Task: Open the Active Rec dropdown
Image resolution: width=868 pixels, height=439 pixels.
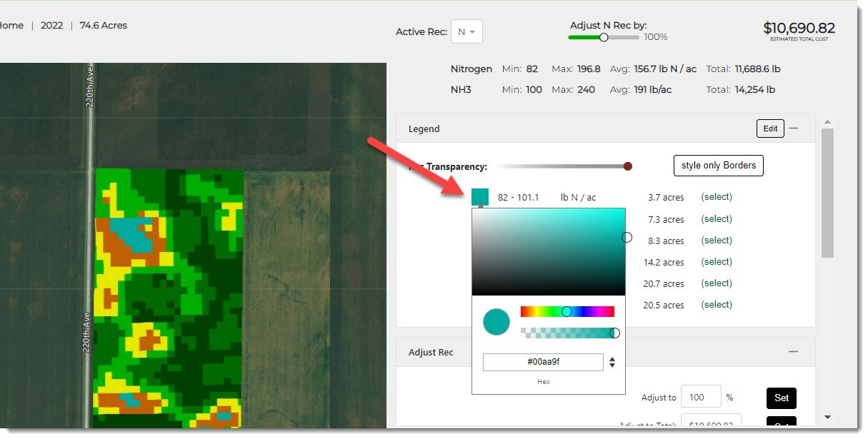Action: click(x=467, y=32)
